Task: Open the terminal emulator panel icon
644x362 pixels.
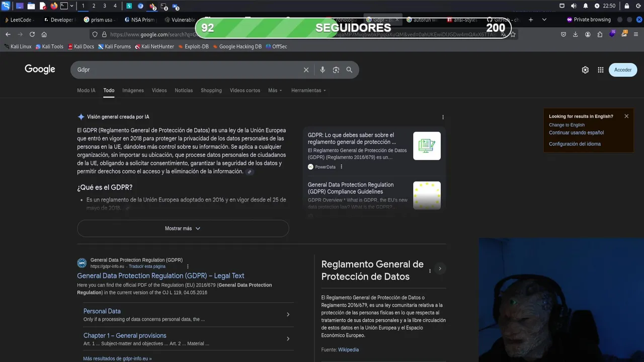Action: click(x=64, y=6)
